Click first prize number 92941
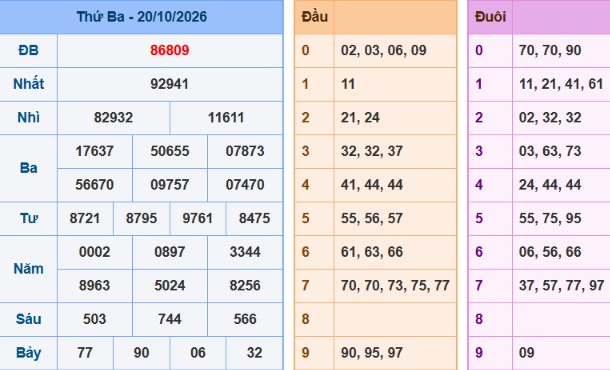This screenshot has height=370, width=610. tap(170, 84)
